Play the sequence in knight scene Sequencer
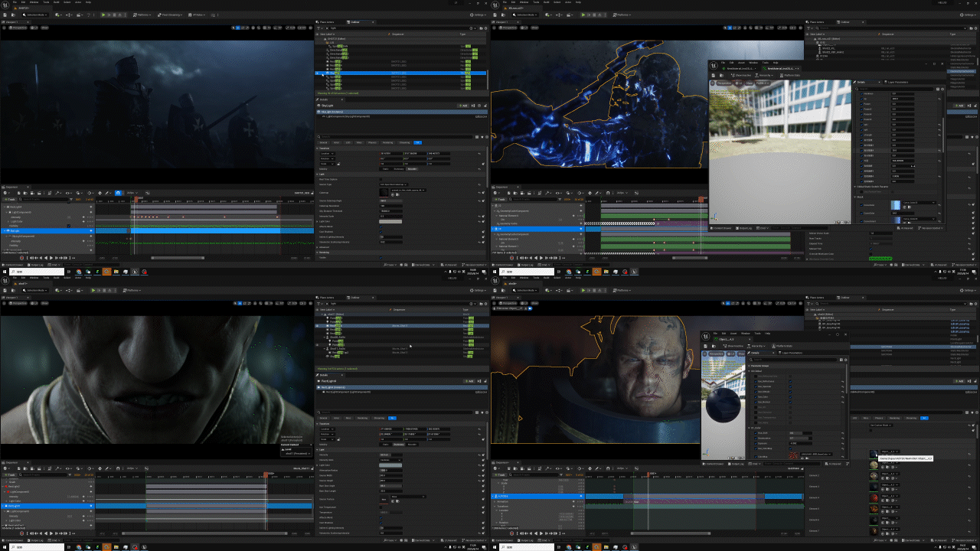 point(51,258)
